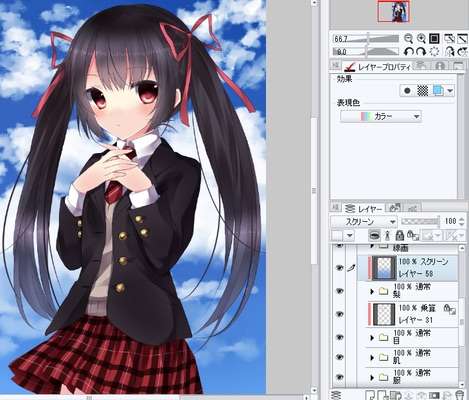Delete layer with trash icon
Viewport: 469px width, 400px height.
[460, 395]
